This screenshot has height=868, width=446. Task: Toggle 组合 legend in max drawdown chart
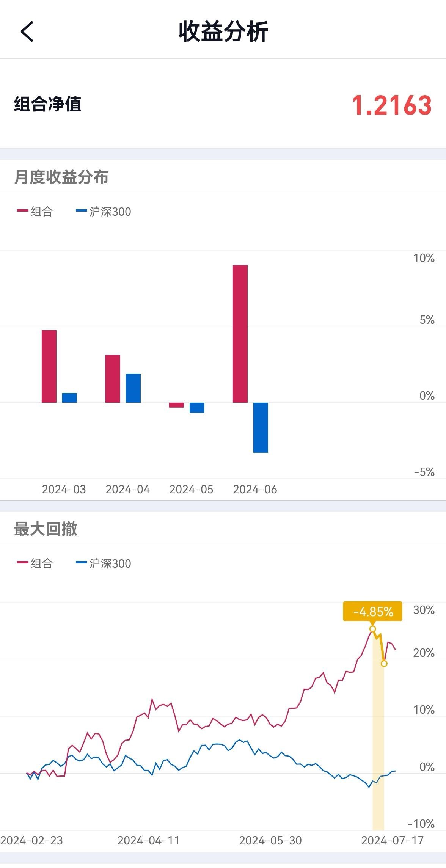coord(35,563)
